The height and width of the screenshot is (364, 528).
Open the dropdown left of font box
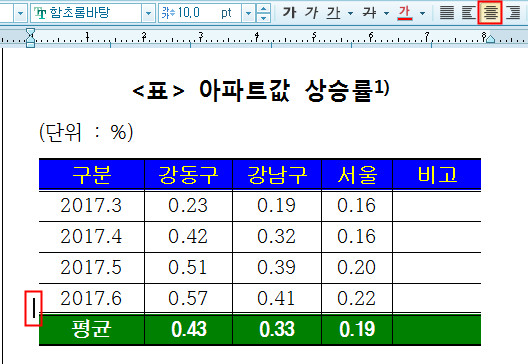point(20,13)
